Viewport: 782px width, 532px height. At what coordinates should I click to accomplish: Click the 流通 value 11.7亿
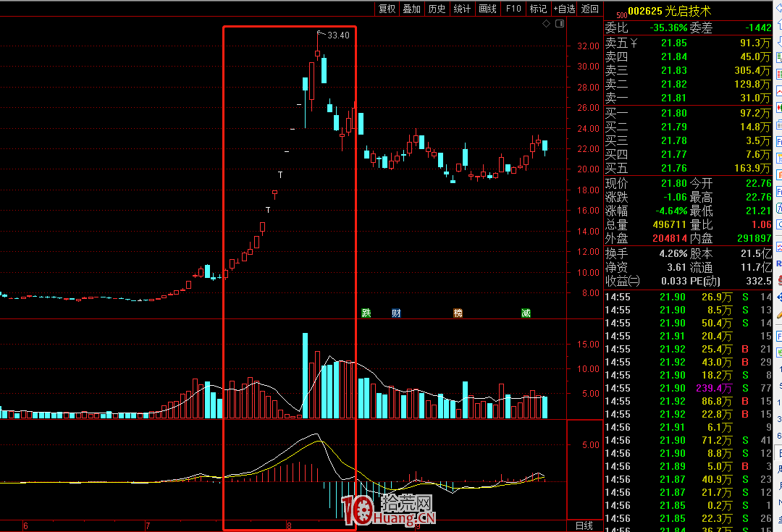pos(757,268)
